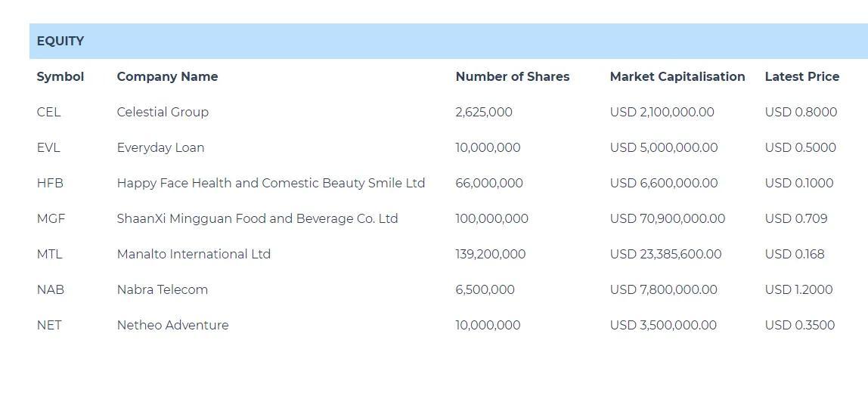Open Netheo Adventure company entry
This screenshot has width=868, height=402.
pos(172,325)
